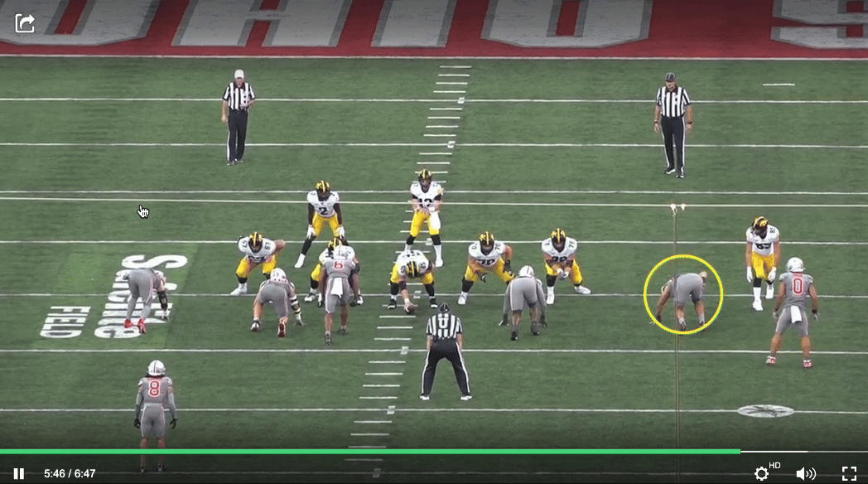Click the 5:46 / 6:47 time display
This screenshot has height=484, width=868.
(x=70, y=473)
